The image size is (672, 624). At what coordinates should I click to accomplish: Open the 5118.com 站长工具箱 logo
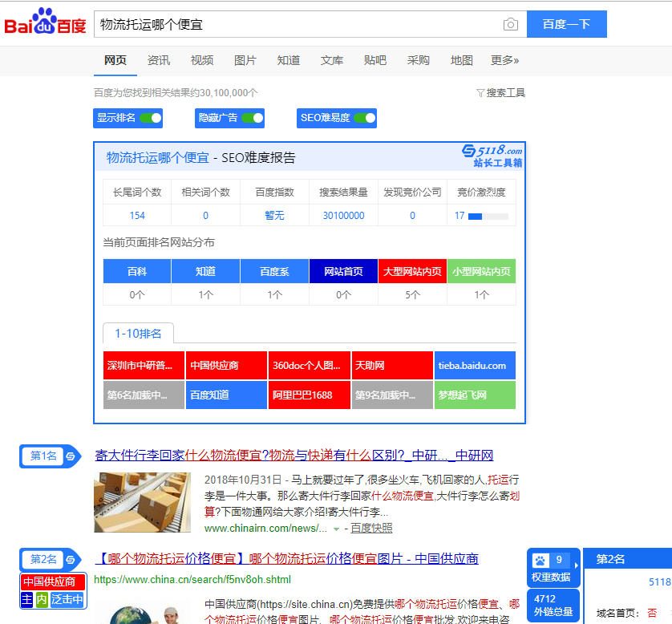pyautogui.click(x=492, y=156)
